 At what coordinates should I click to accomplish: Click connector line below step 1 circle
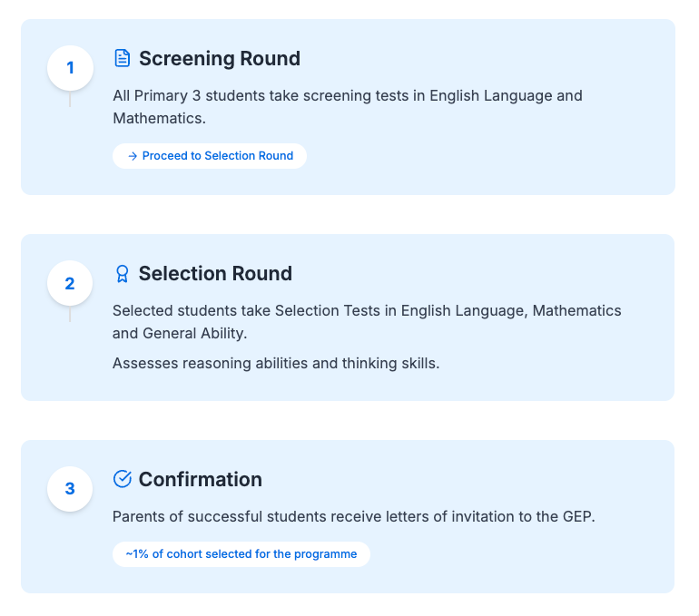point(70,99)
